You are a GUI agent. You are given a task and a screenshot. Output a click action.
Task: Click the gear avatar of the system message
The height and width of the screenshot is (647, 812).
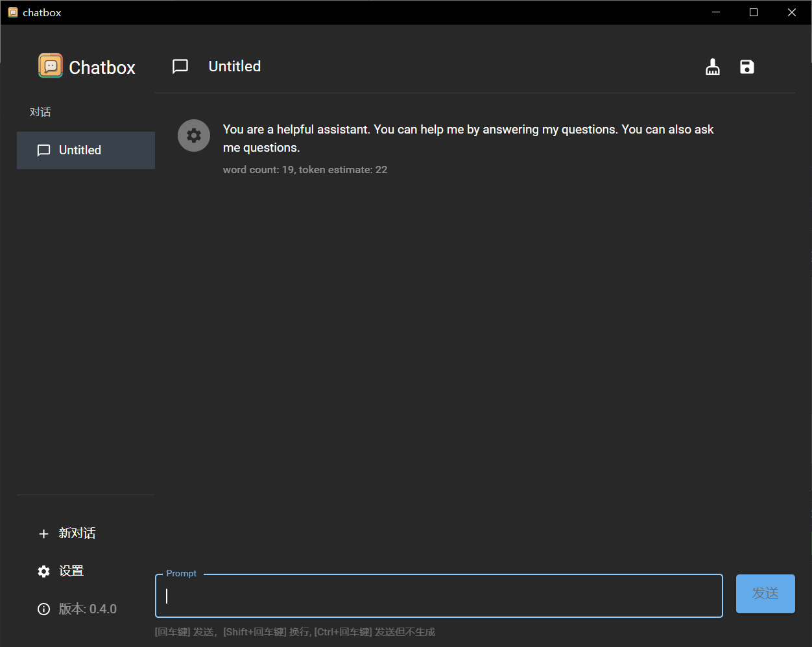[x=194, y=135]
